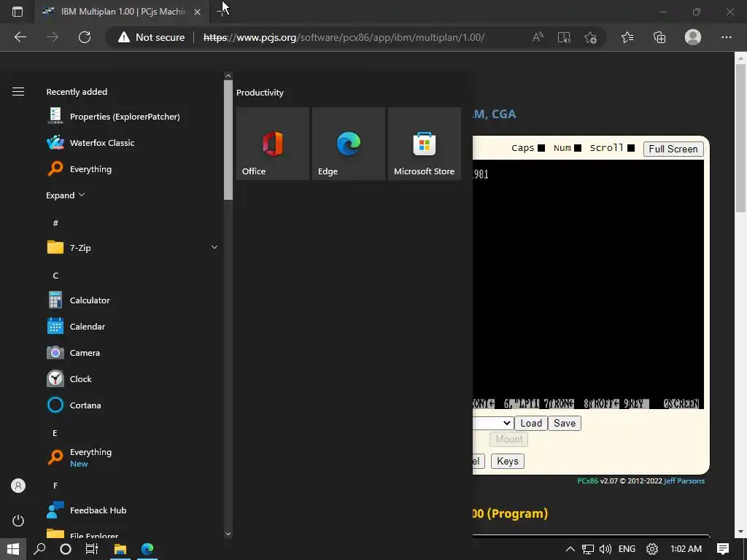Refresh the page in Edge
The width and height of the screenshot is (747, 560).
tap(85, 37)
